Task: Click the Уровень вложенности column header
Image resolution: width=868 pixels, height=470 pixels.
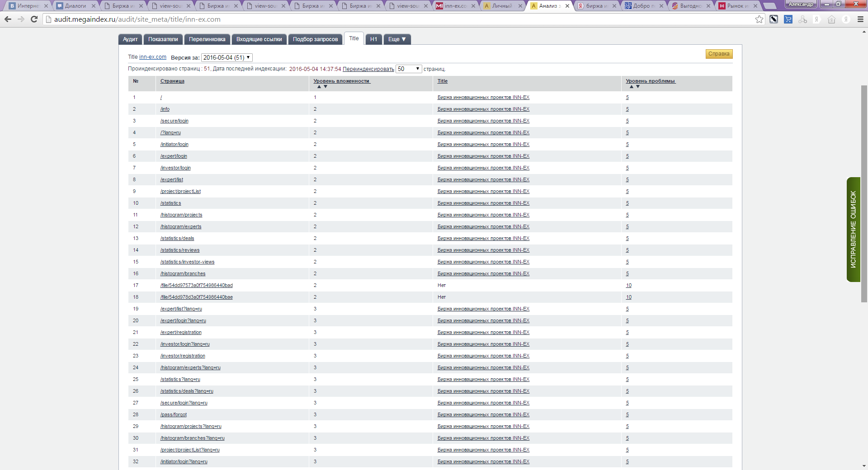Action: pyautogui.click(x=342, y=81)
